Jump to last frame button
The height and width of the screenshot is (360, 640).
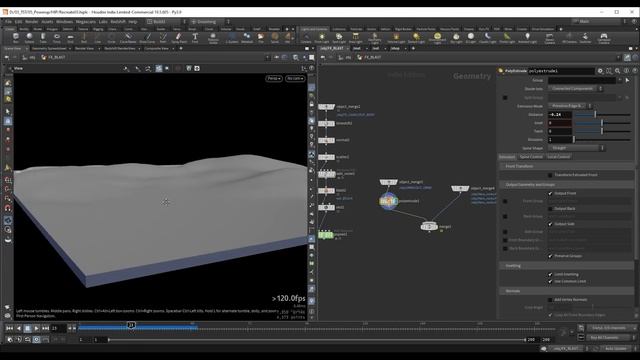(46, 328)
